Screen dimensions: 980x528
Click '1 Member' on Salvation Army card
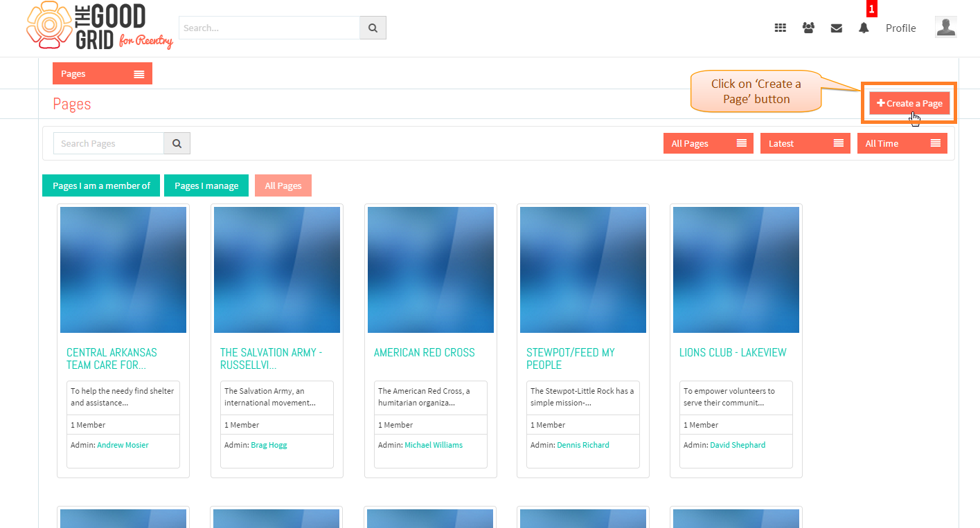[242, 425]
